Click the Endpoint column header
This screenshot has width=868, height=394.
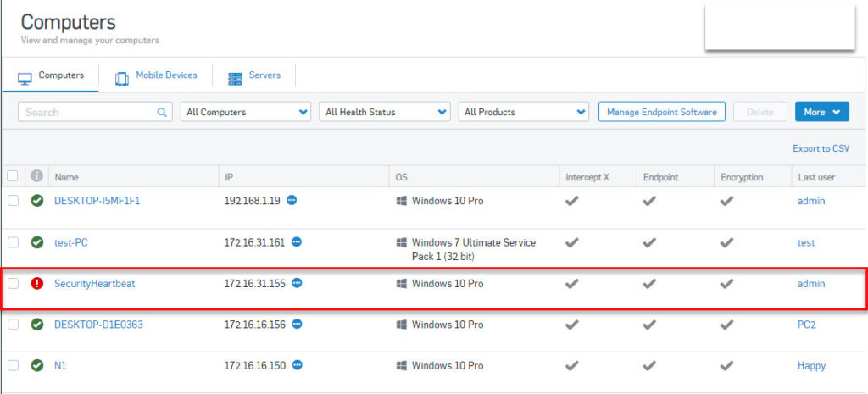tap(660, 177)
